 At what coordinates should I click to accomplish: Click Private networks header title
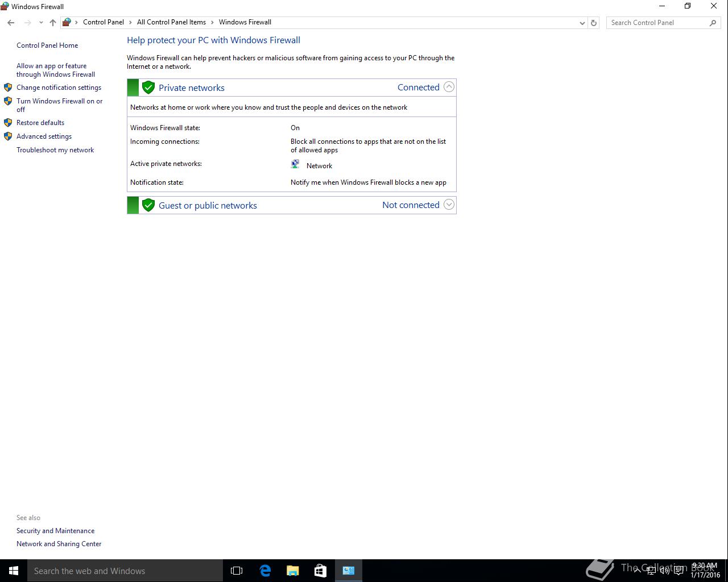tap(192, 88)
